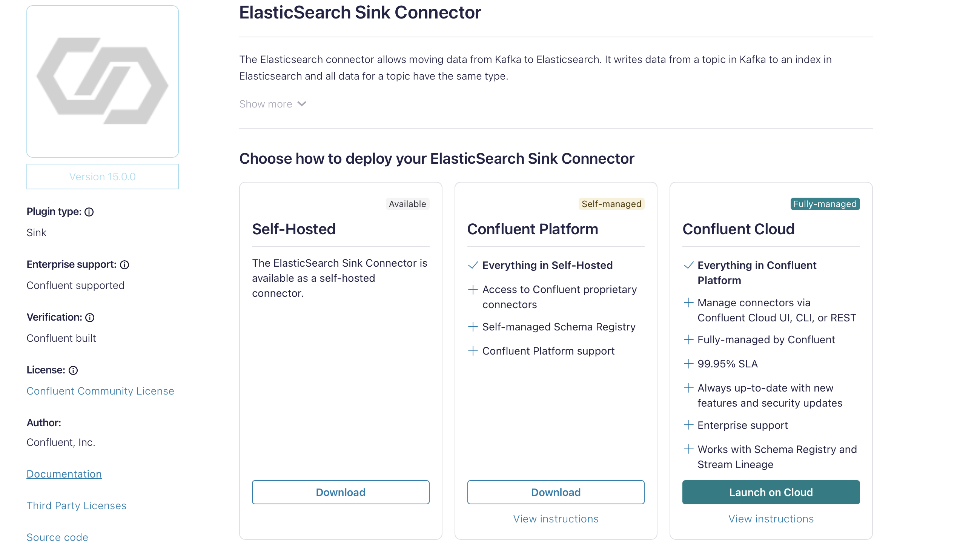
Task: Click the Plugin type info icon
Action: (x=89, y=212)
